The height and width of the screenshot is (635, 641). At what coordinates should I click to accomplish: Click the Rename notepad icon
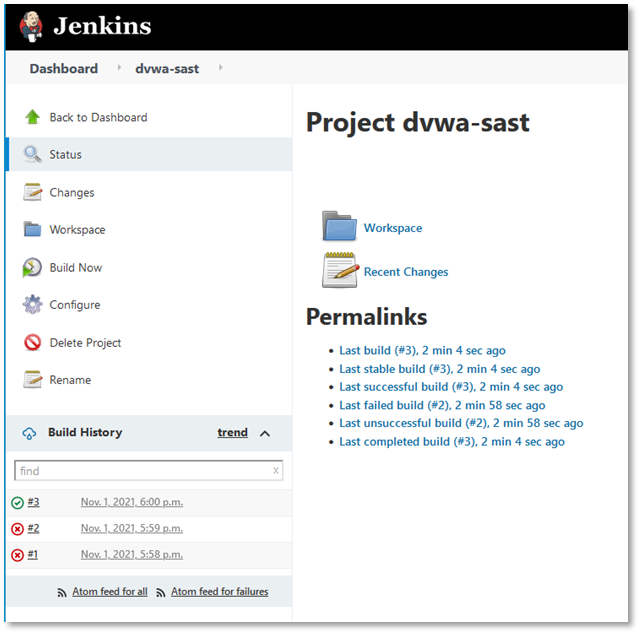[x=33, y=380]
